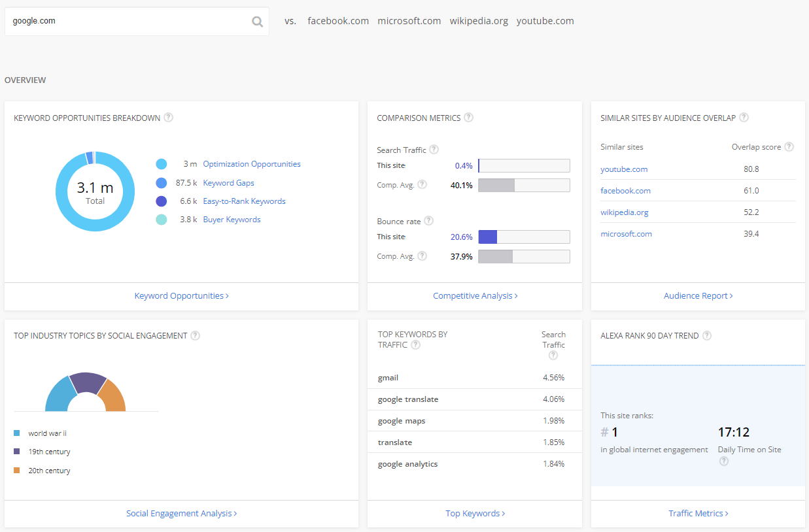
Task: Click help icon next to Bounce rate
Action: click(x=428, y=221)
